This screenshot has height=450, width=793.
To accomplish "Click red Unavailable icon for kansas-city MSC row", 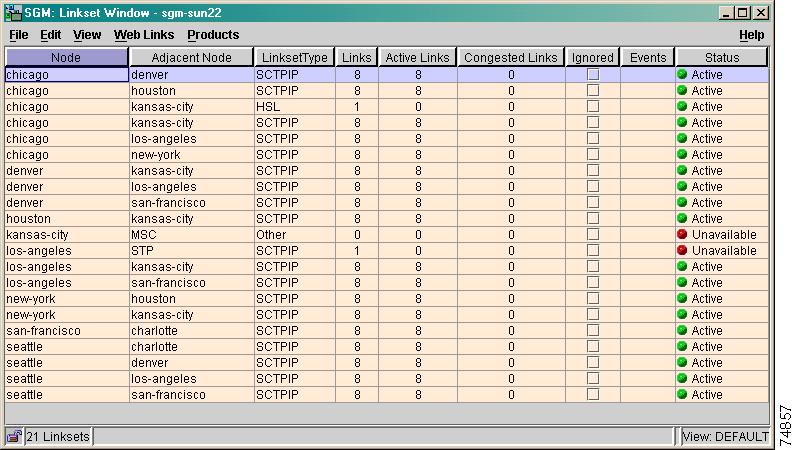I will (x=682, y=234).
